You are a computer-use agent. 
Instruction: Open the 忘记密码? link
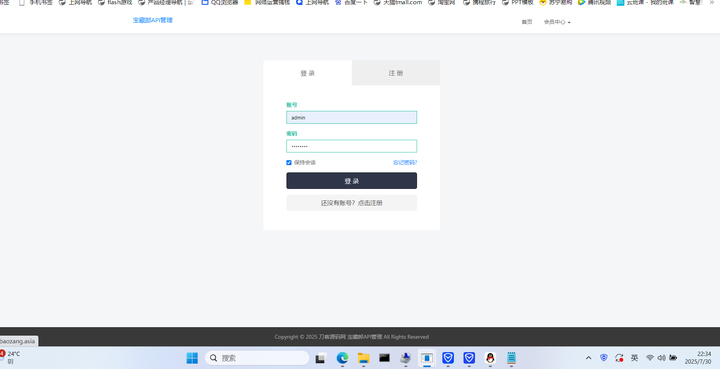coord(405,162)
